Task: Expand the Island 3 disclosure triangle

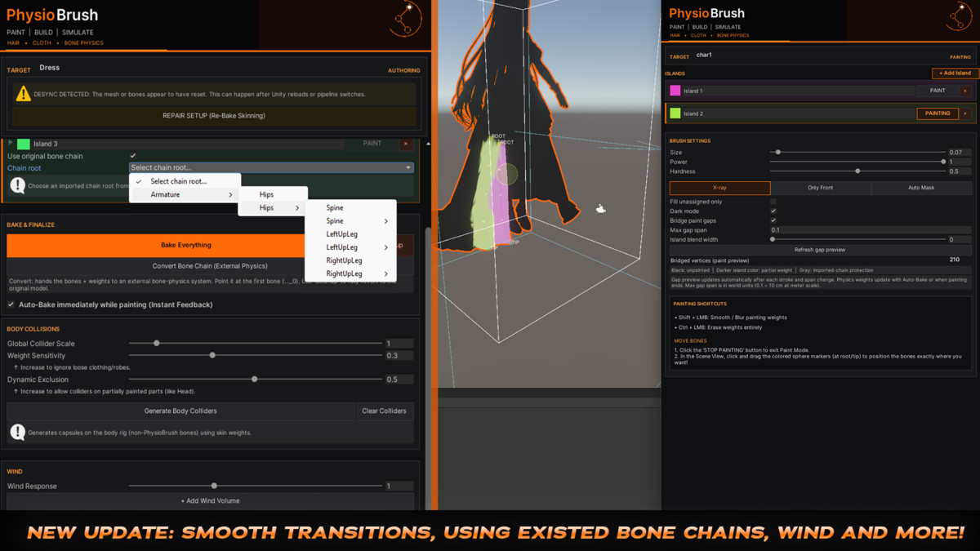Action: [x=11, y=144]
